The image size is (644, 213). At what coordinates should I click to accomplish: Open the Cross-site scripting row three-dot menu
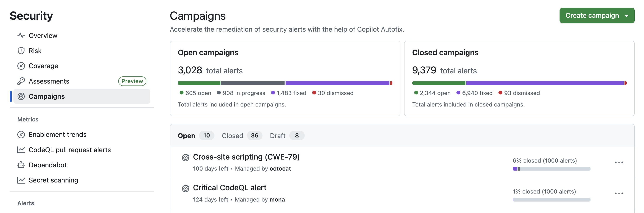619,162
